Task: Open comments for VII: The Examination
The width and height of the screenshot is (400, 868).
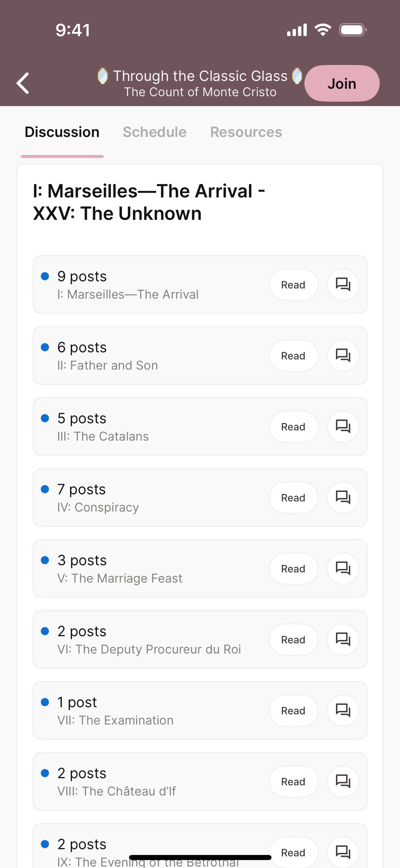Action: pos(343,710)
